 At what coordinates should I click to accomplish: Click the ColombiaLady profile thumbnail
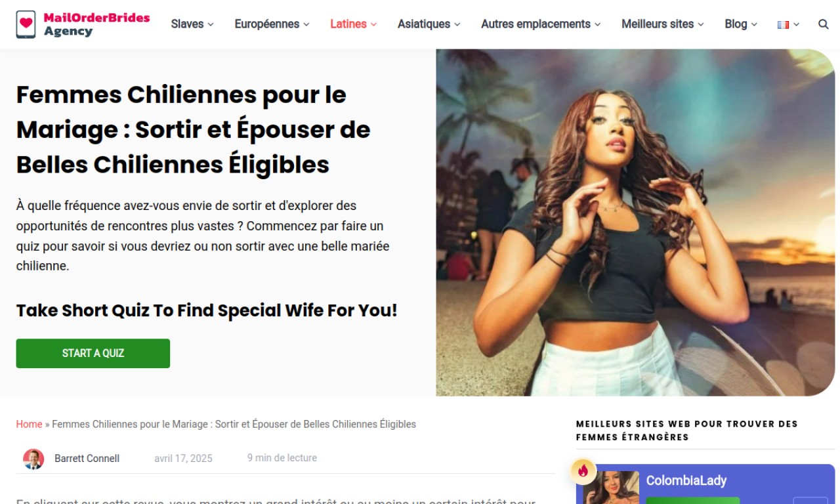611,488
